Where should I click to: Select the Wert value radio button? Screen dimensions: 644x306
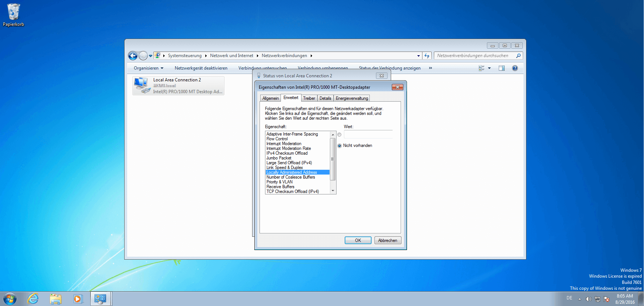(340, 135)
